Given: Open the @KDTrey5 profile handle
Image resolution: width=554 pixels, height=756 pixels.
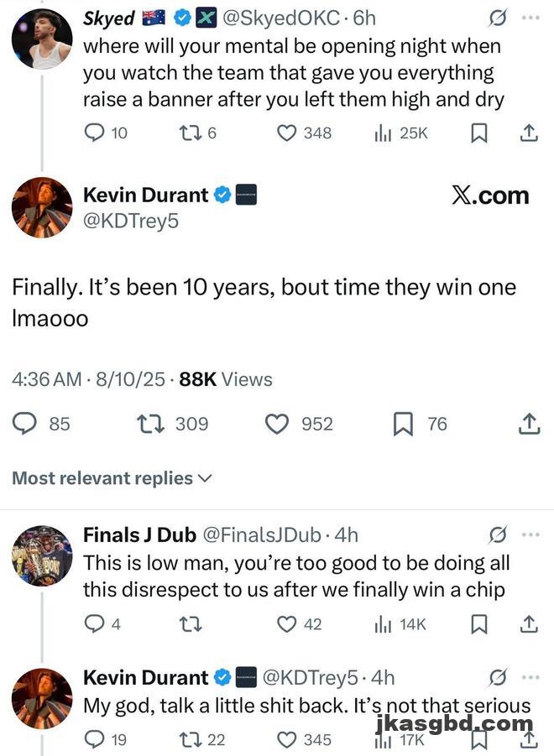Looking at the screenshot, I should tap(130, 222).
